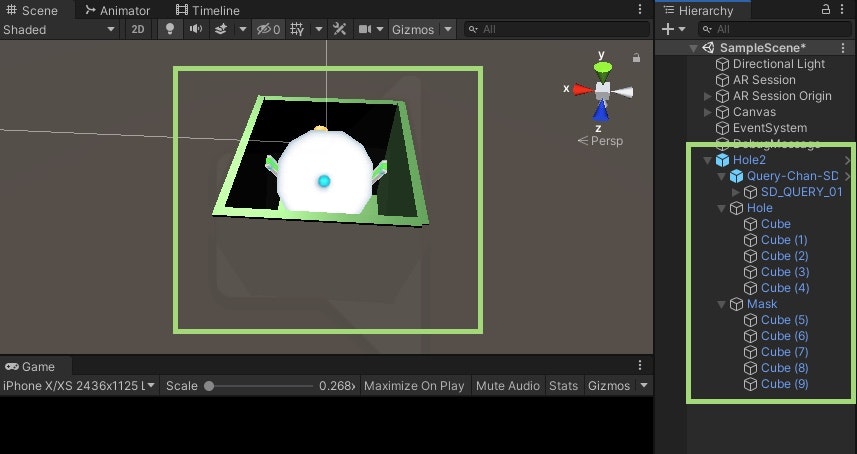The height and width of the screenshot is (454, 857).
Task: Select EventSystem in Hierarchy
Action: point(770,128)
